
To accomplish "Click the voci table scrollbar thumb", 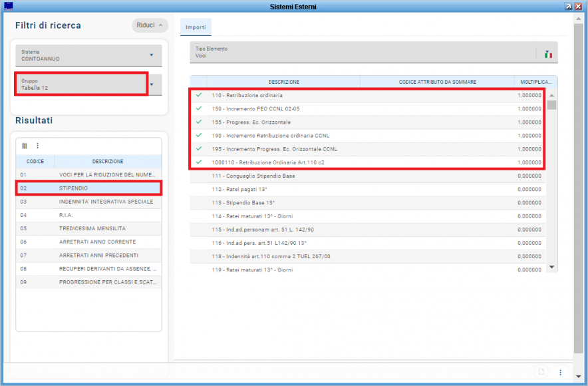I will tap(551, 104).
